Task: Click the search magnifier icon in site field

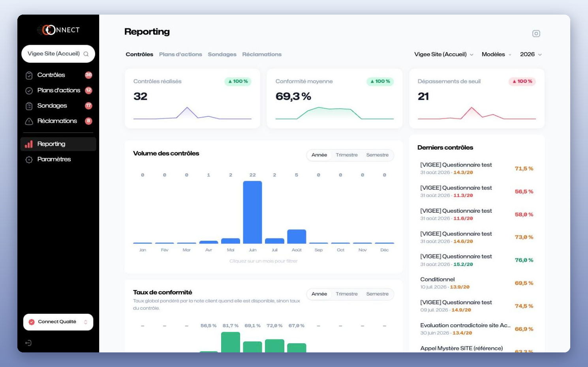Action: 86,54
